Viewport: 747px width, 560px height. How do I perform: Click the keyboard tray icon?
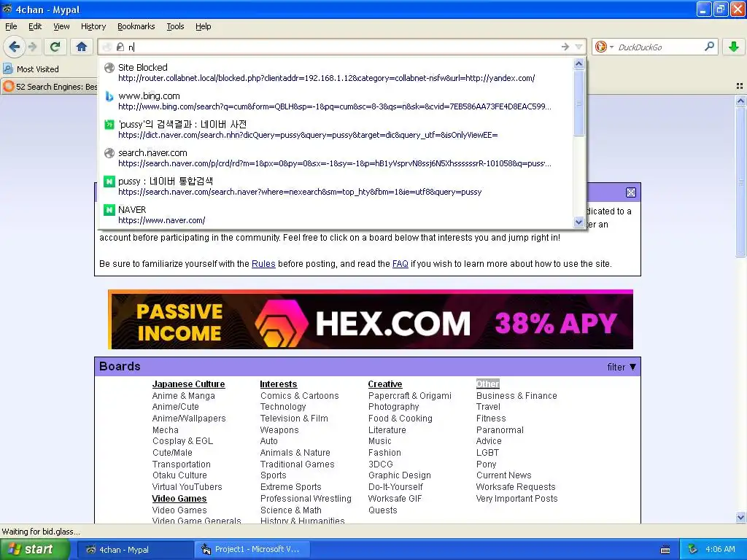pyautogui.click(x=665, y=550)
